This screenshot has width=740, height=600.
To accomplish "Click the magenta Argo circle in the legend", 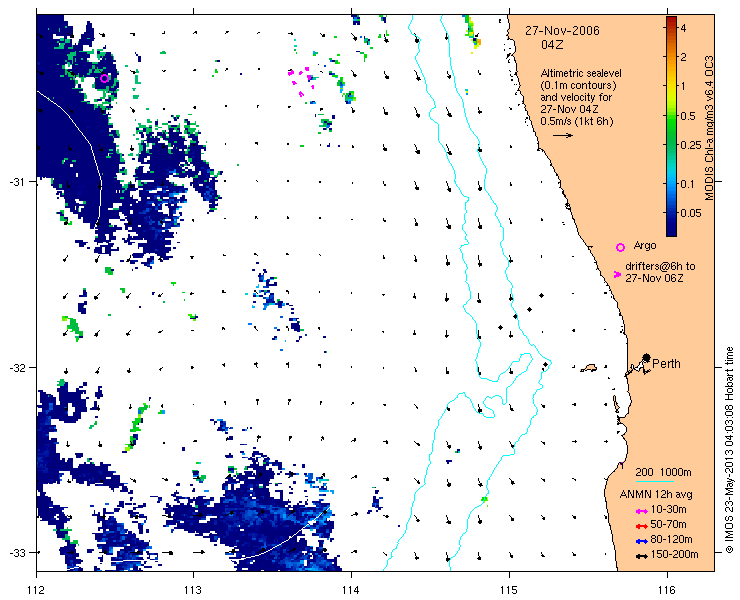I will (621, 247).
